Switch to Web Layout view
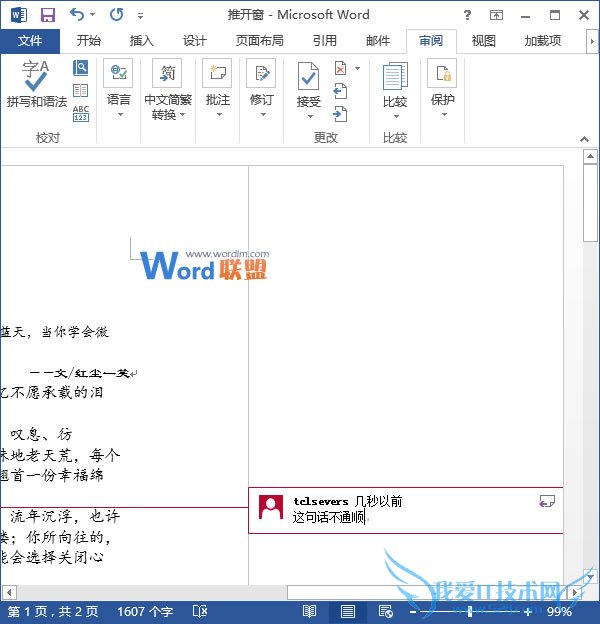600x624 pixels. [x=386, y=612]
